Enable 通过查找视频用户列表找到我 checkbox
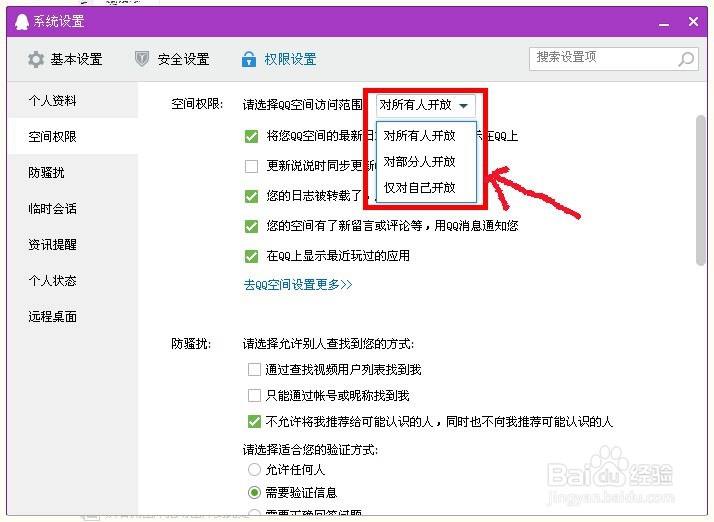714x522 pixels. [x=254, y=369]
